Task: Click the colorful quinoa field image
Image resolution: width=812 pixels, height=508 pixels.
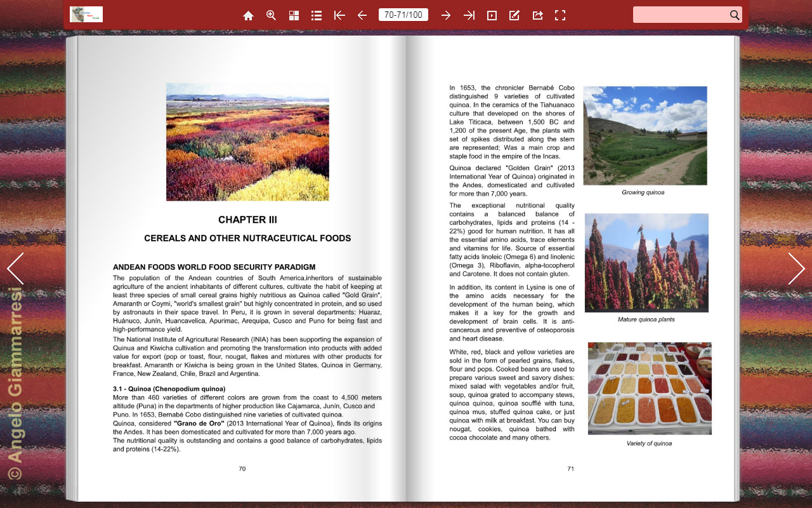Action: pos(247,142)
